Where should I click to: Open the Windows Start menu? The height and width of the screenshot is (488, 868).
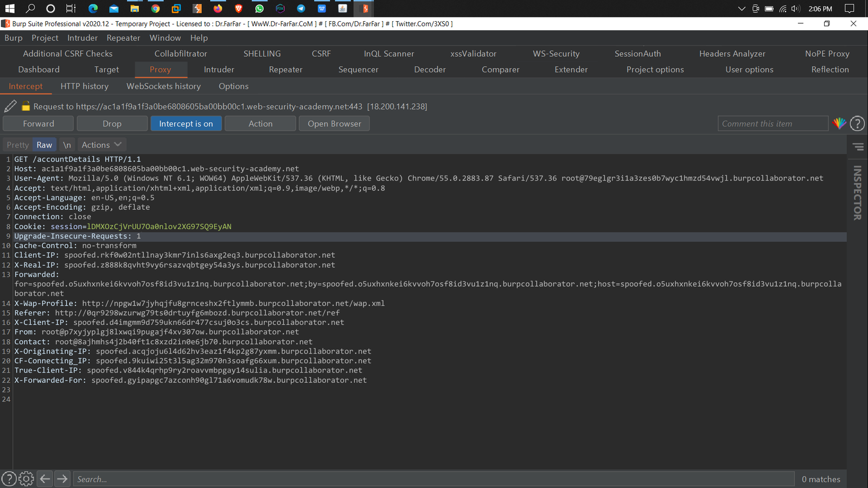[x=10, y=9]
